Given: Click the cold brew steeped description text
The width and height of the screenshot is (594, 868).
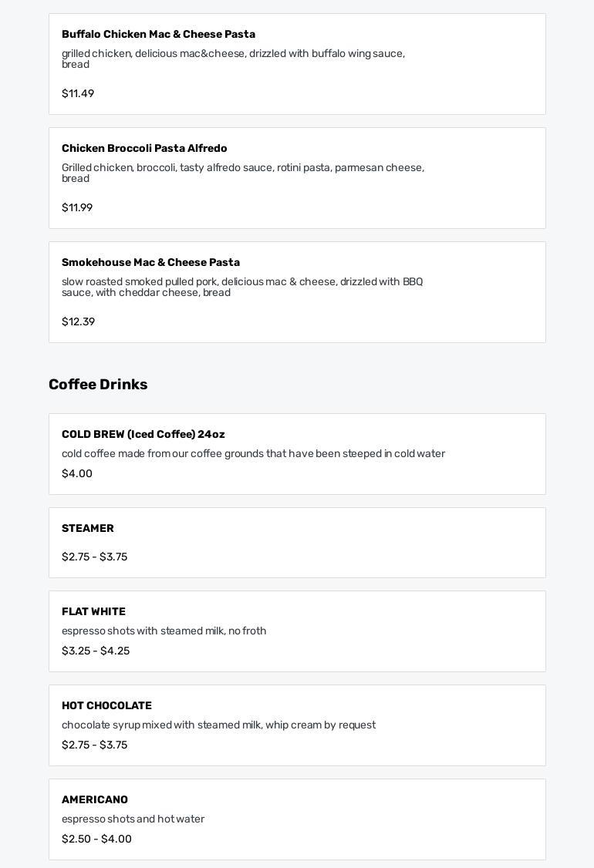Looking at the screenshot, I should coord(253,453).
